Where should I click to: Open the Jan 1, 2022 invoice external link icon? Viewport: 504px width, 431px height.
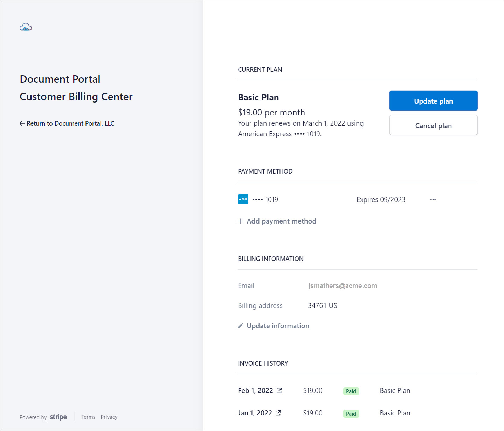point(278,412)
